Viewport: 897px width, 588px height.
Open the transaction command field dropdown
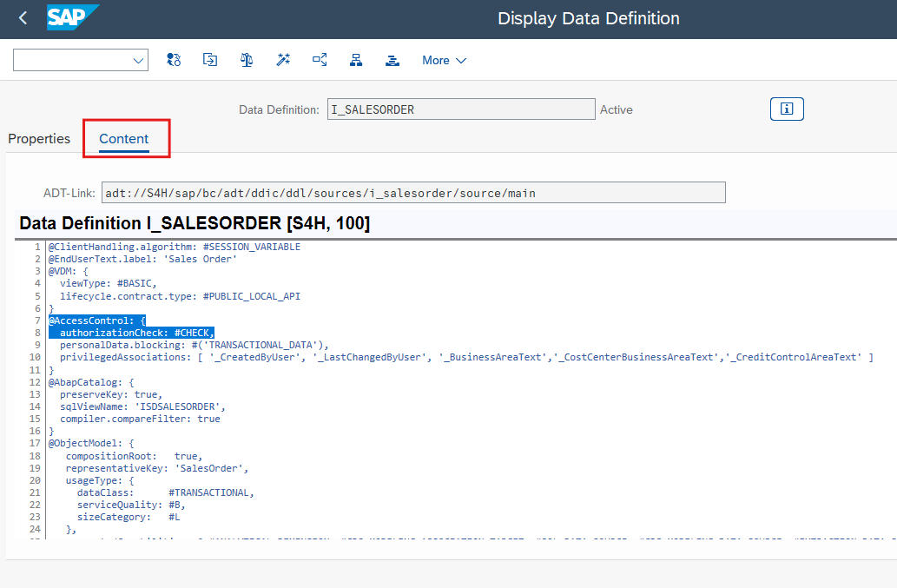point(138,61)
